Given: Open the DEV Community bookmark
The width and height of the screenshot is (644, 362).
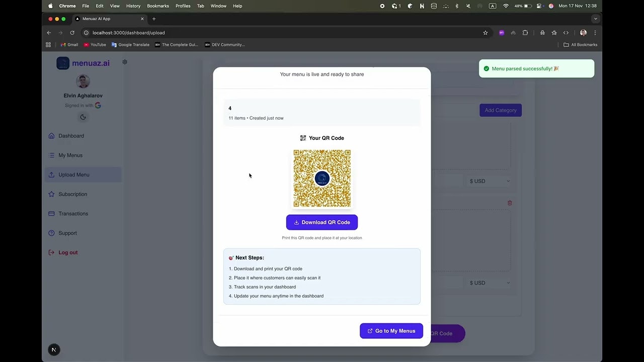Looking at the screenshot, I should click(224, 45).
